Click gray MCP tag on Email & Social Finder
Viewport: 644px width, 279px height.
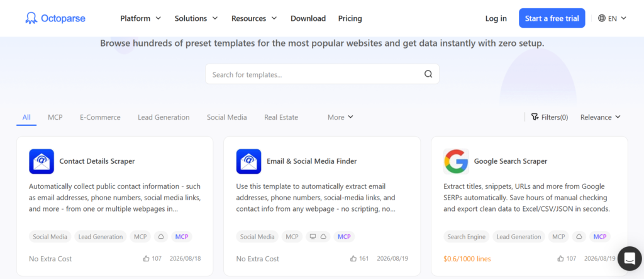[x=292, y=237]
